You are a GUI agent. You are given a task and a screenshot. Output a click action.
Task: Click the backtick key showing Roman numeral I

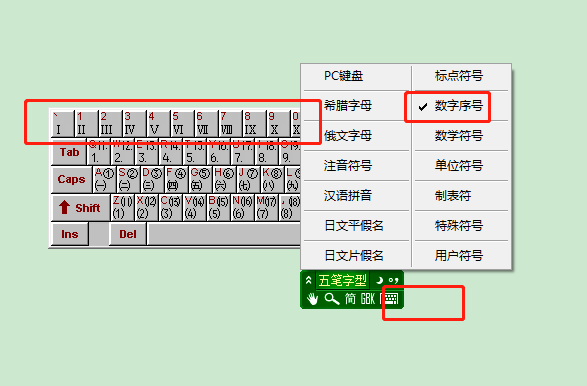(x=63, y=124)
